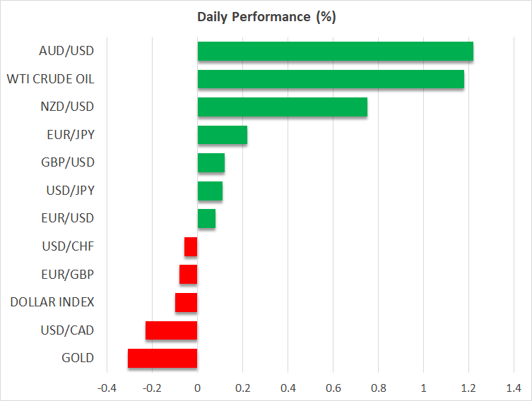
Task: Click the AUD/USD green bar
Action: pos(335,52)
